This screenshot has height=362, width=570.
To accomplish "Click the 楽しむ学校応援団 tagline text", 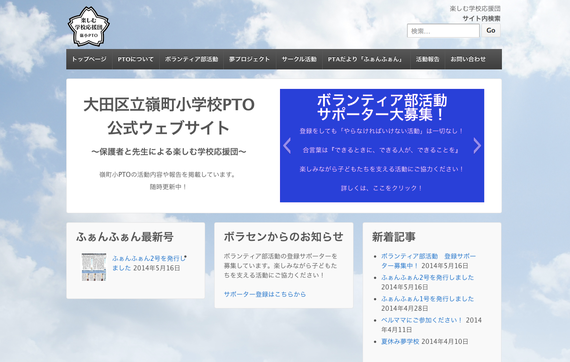I will tap(475, 9).
